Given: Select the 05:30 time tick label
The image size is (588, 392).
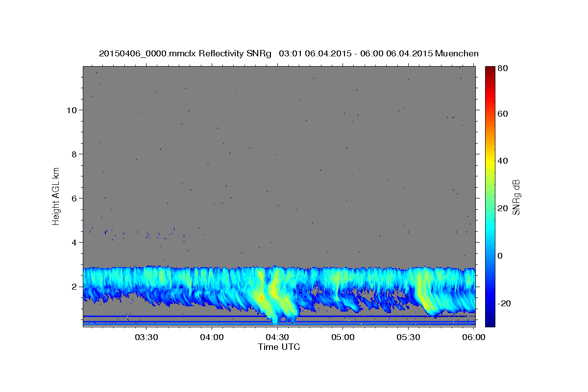Looking at the screenshot, I should click(x=409, y=338).
